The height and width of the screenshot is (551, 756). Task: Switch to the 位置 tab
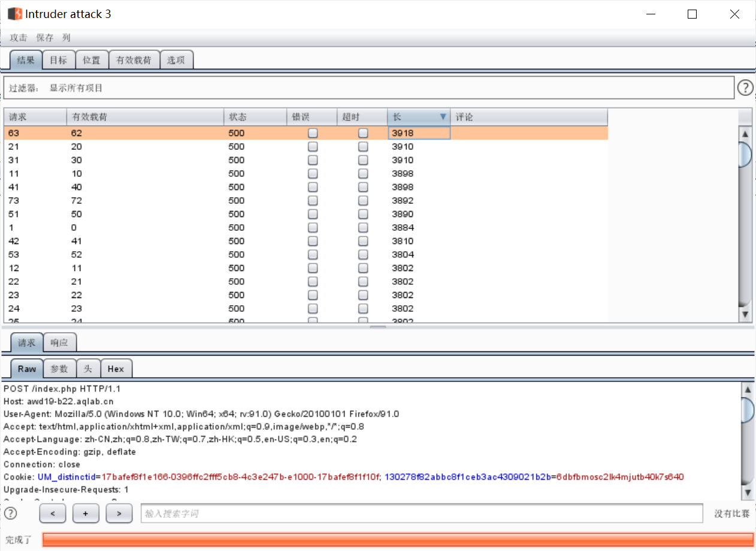(92, 60)
